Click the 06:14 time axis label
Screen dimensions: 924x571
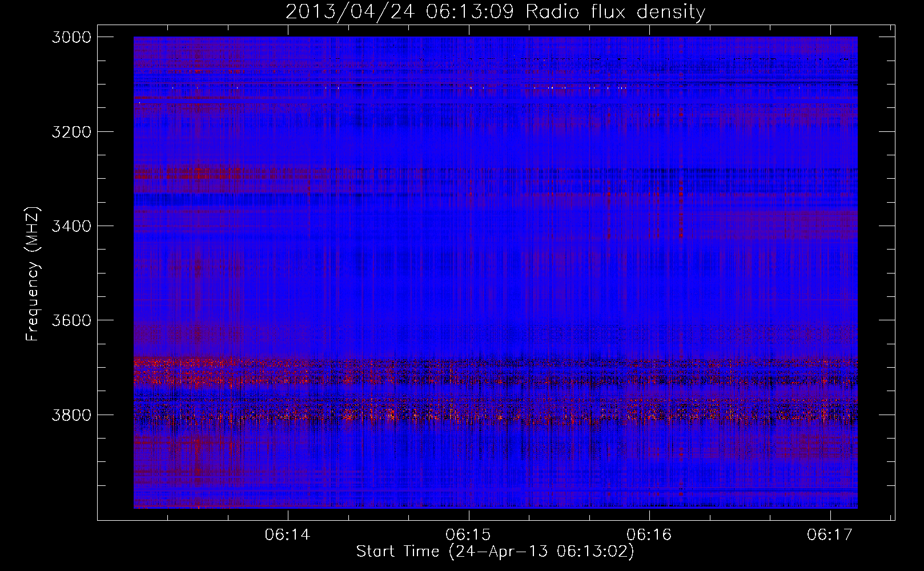(x=287, y=535)
